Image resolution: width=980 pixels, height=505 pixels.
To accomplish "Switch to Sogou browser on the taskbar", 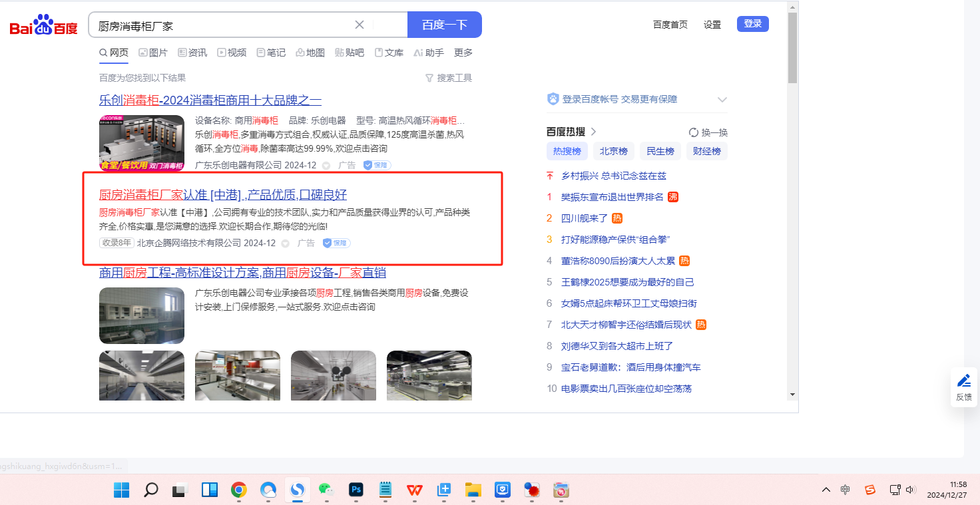I will point(297,490).
